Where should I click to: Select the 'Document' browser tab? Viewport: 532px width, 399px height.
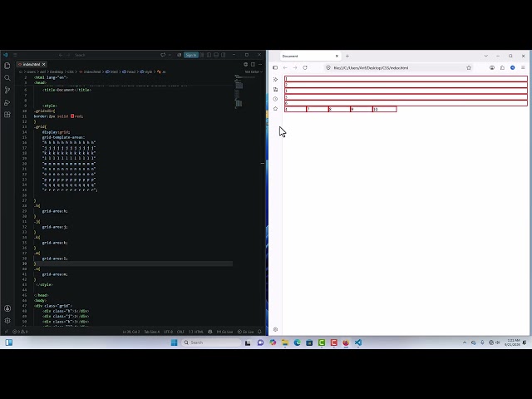pyautogui.click(x=310, y=56)
